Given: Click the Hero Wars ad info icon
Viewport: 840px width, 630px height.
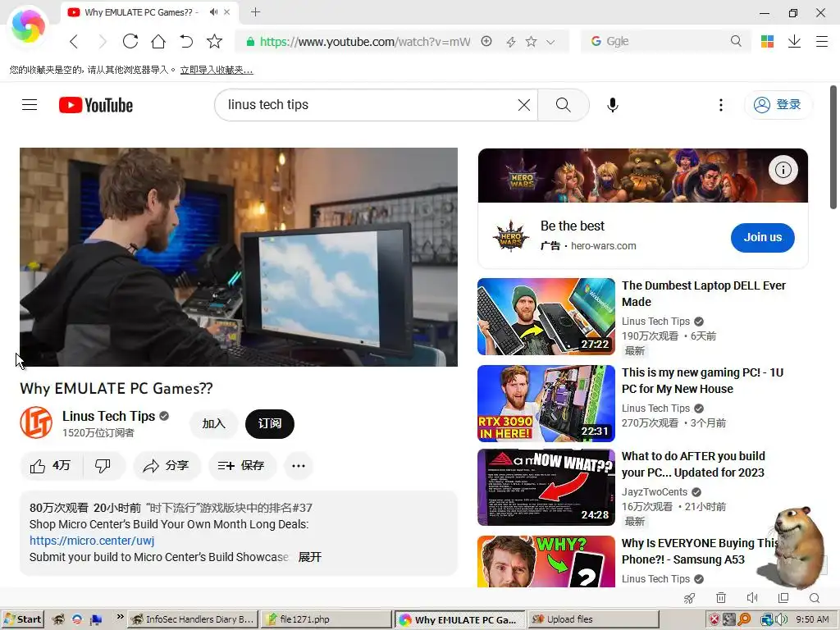Looking at the screenshot, I should tap(783, 171).
